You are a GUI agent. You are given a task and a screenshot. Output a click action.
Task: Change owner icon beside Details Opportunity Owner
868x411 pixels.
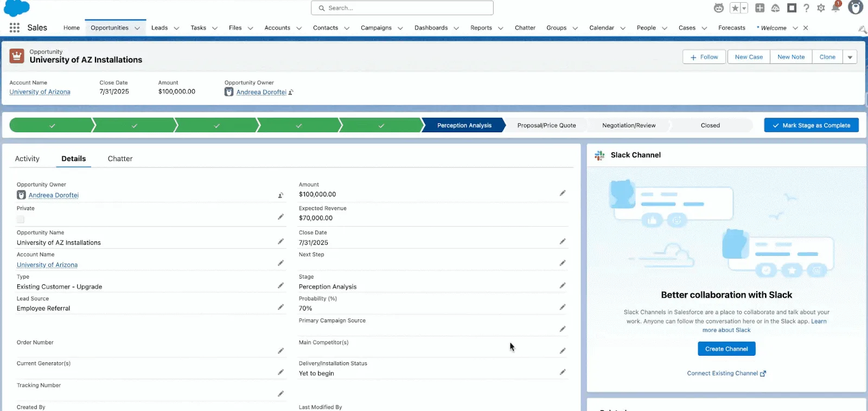coord(280,195)
